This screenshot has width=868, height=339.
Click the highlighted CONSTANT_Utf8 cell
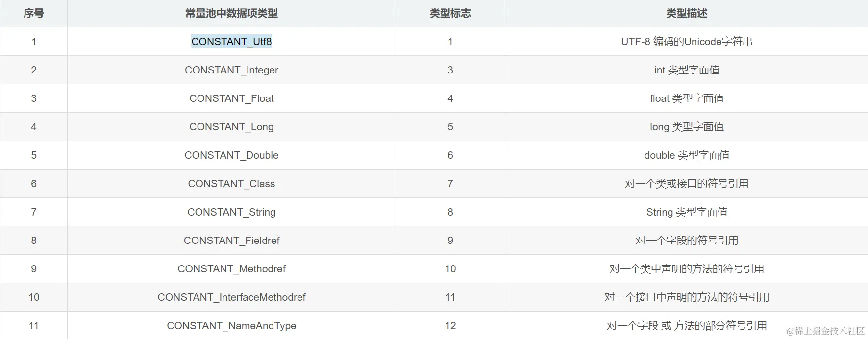231,42
